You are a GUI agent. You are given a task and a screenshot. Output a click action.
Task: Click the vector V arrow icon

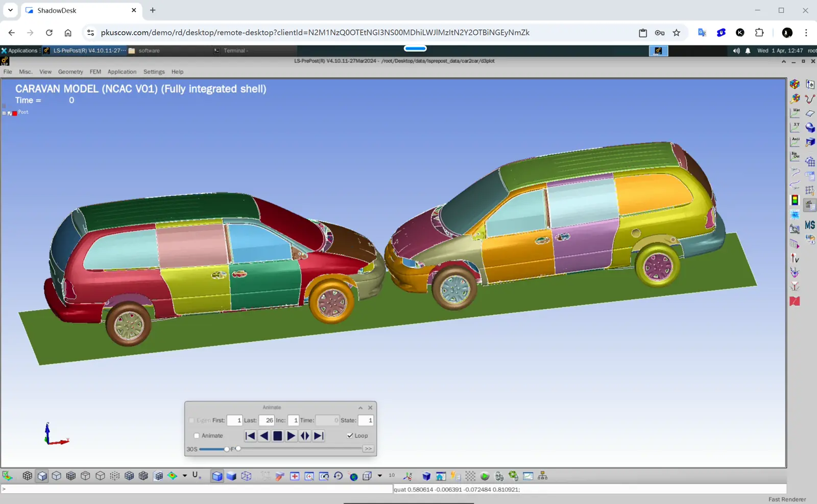coord(795,258)
